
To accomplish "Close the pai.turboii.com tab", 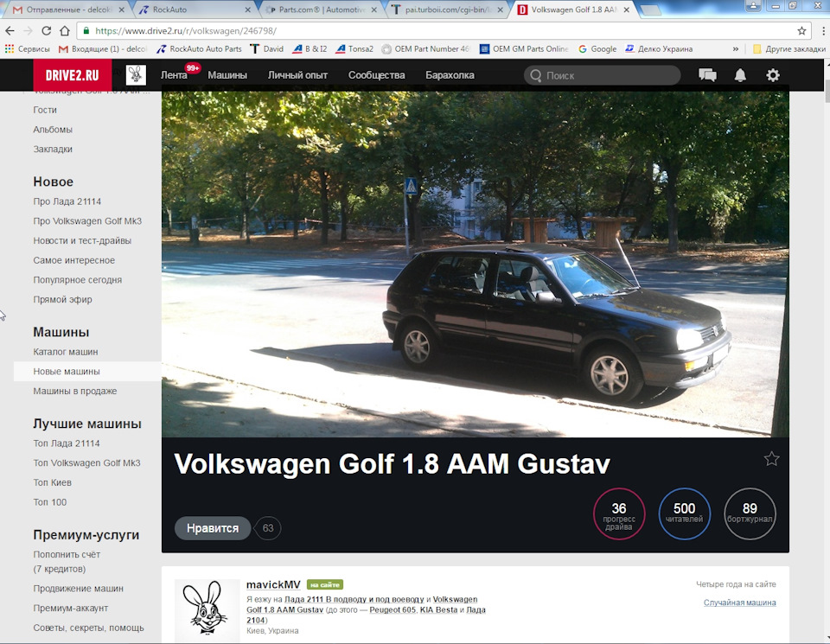I will (x=500, y=10).
